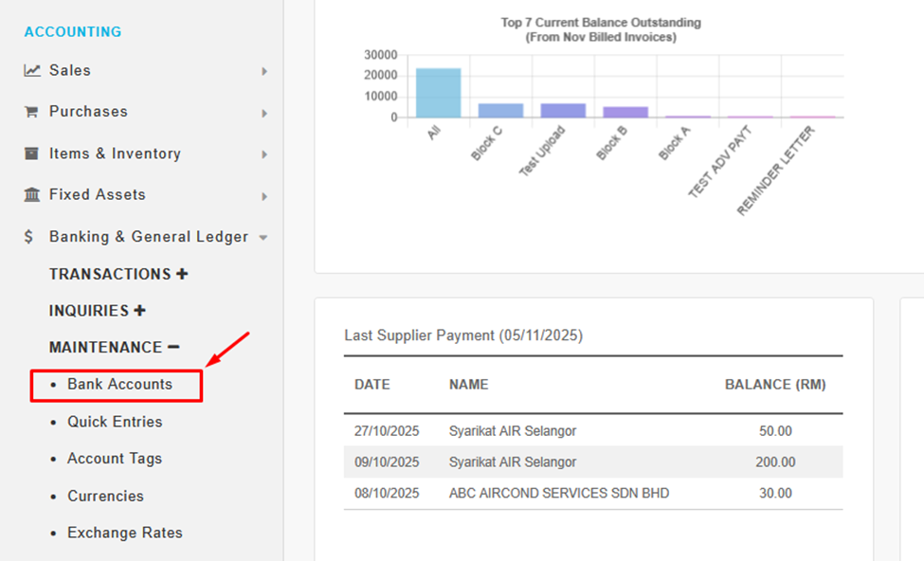Expand the Fixed Assets submenu arrow
Image resolution: width=924 pixels, height=561 pixels.
[264, 197]
